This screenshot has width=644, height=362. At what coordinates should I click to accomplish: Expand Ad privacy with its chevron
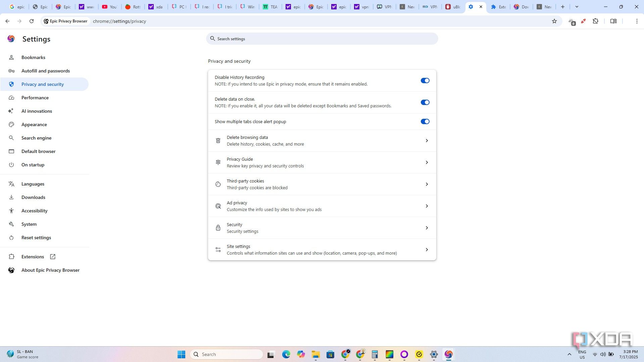(427, 206)
